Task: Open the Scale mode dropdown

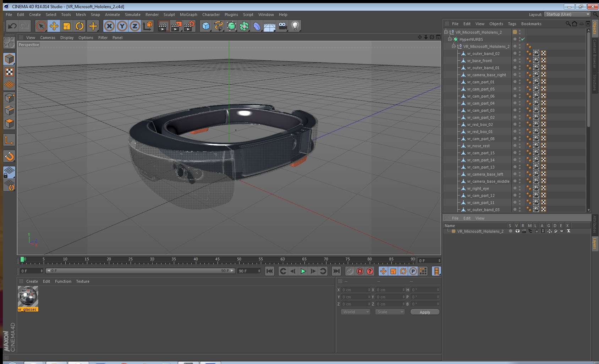Action: pos(390,312)
